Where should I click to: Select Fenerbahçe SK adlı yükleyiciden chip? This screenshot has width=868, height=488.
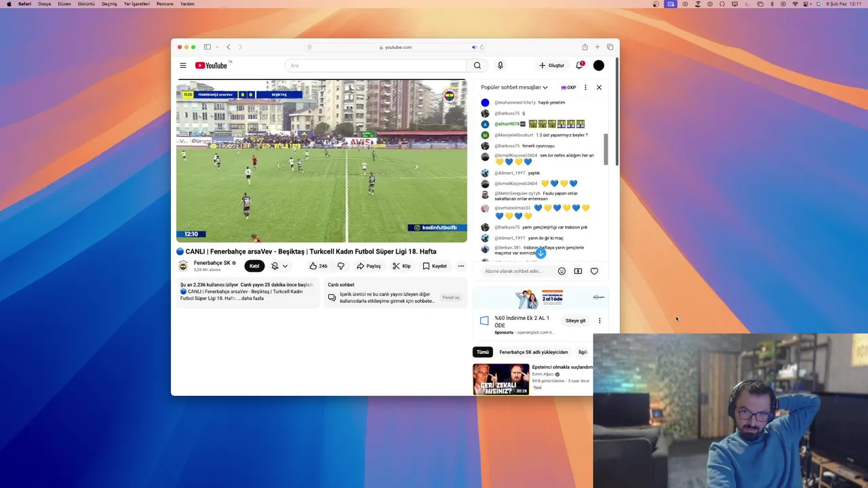(x=534, y=352)
